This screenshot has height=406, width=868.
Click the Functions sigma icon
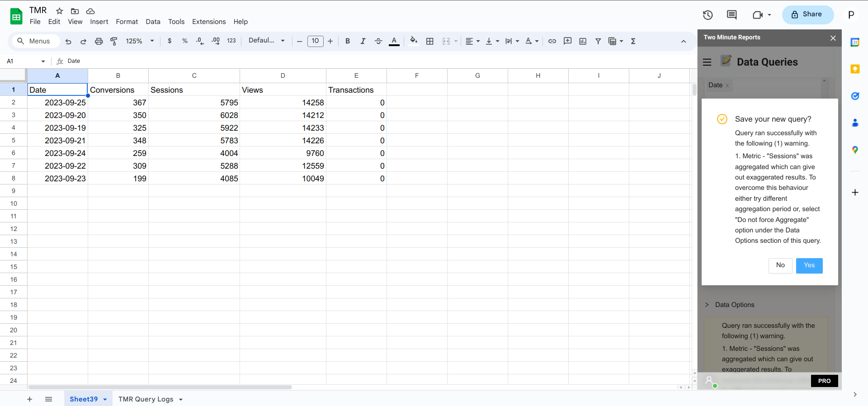coord(633,41)
